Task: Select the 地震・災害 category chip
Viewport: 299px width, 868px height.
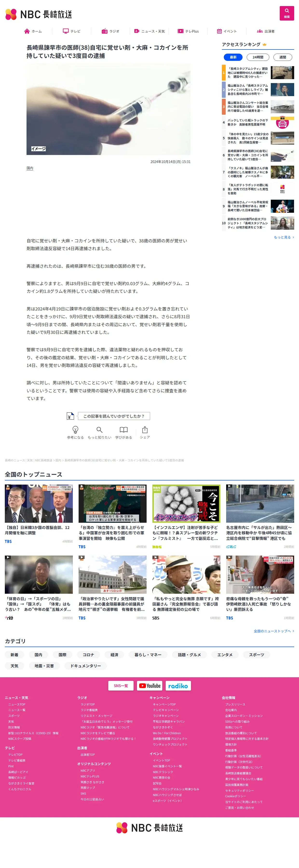Action: point(44,666)
